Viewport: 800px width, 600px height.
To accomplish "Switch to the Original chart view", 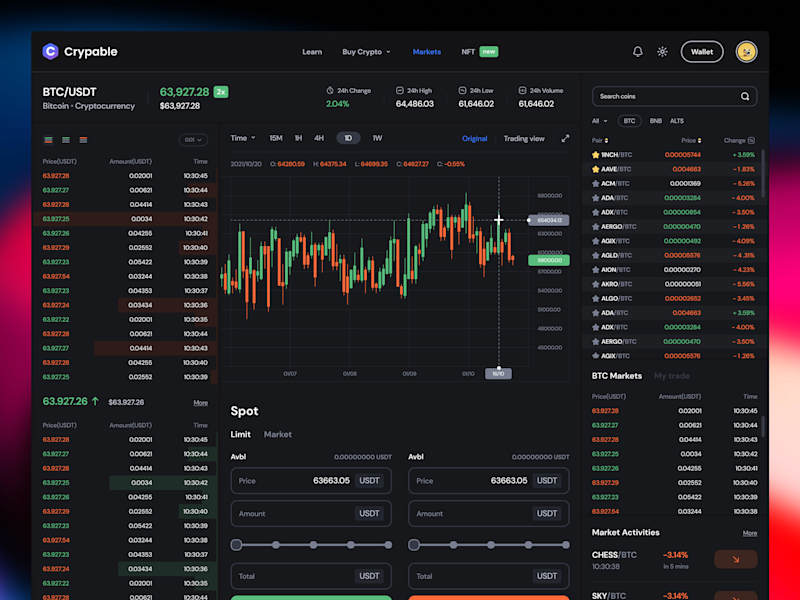I will [474, 138].
